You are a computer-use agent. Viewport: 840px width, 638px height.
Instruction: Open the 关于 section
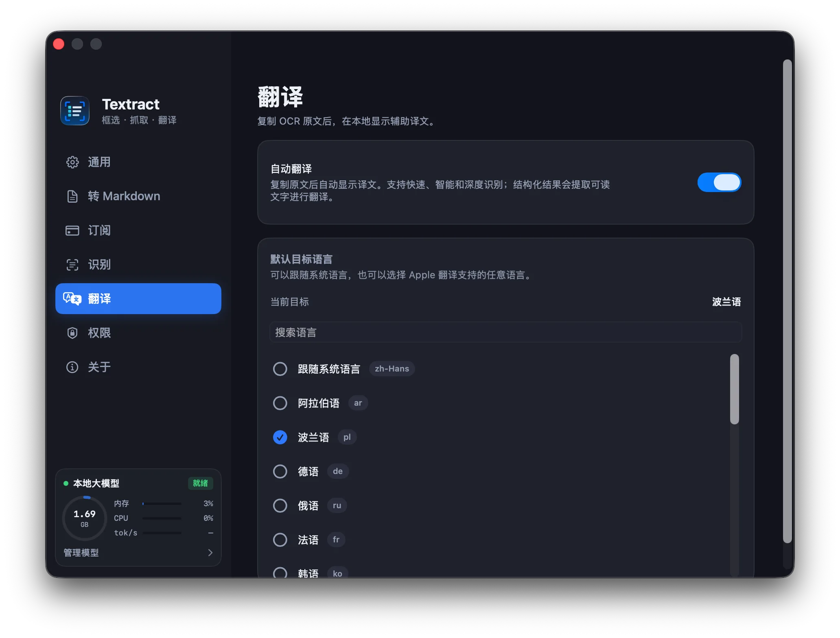(138, 367)
